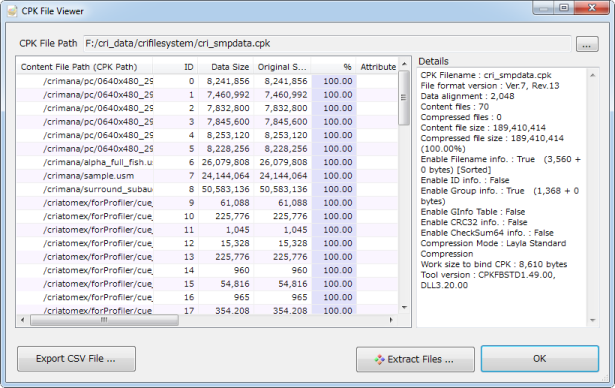Click Enable ID info. : False text
The image size is (615, 388).
tap(465, 180)
